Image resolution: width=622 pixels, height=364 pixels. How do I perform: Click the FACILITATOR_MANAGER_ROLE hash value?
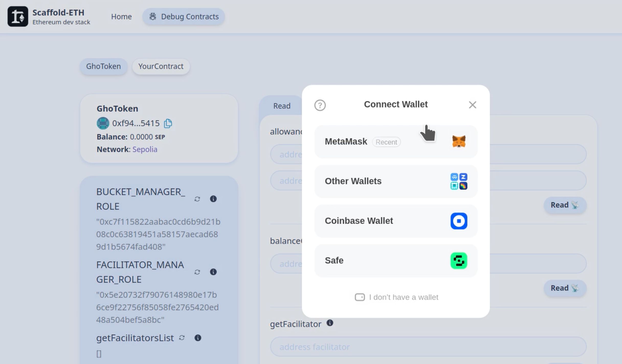(158, 307)
